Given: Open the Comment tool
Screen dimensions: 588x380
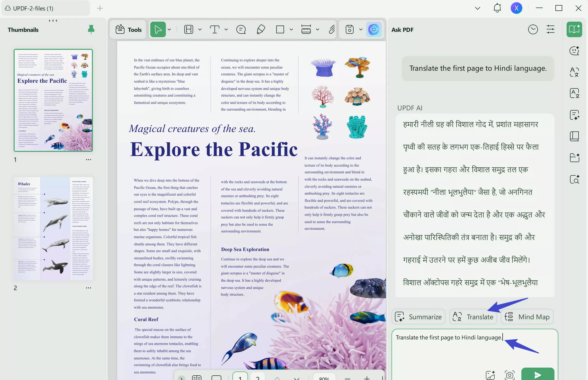Looking at the screenshot, I should pyautogui.click(x=241, y=29).
